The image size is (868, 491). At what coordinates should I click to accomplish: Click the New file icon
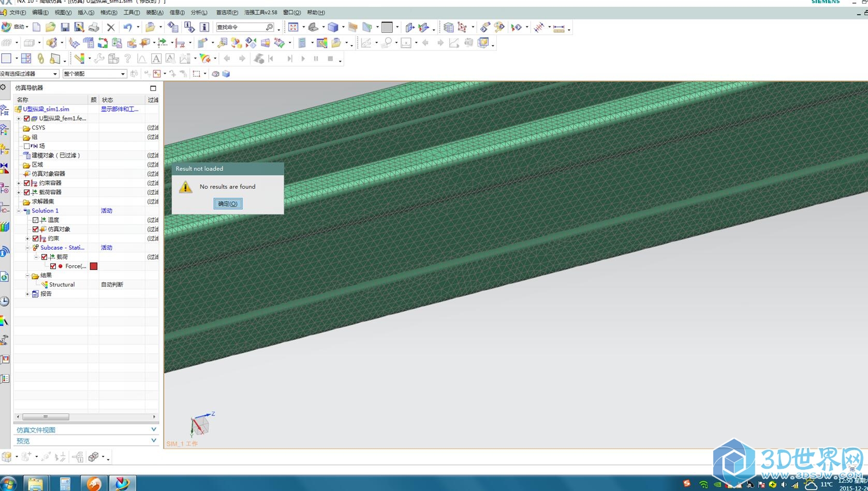36,27
